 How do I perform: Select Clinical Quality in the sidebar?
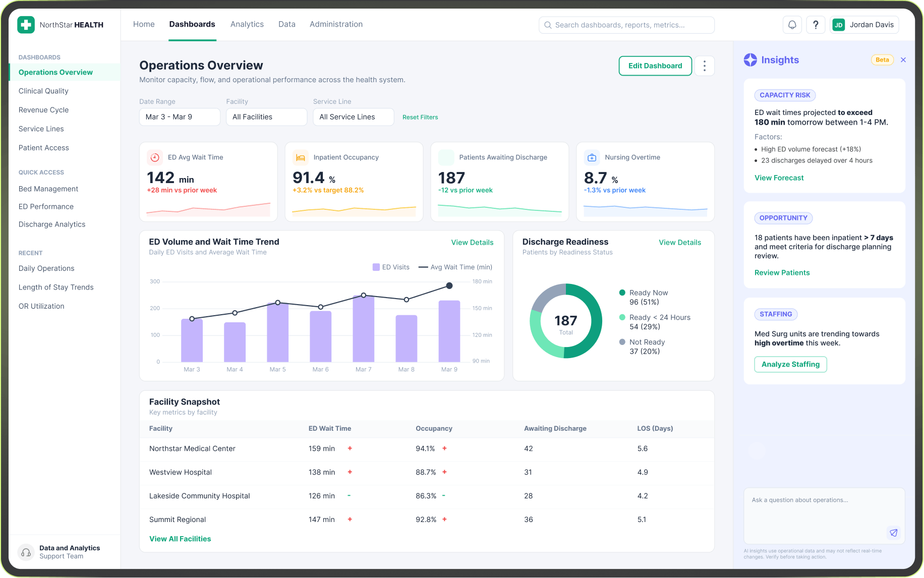(43, 91)
